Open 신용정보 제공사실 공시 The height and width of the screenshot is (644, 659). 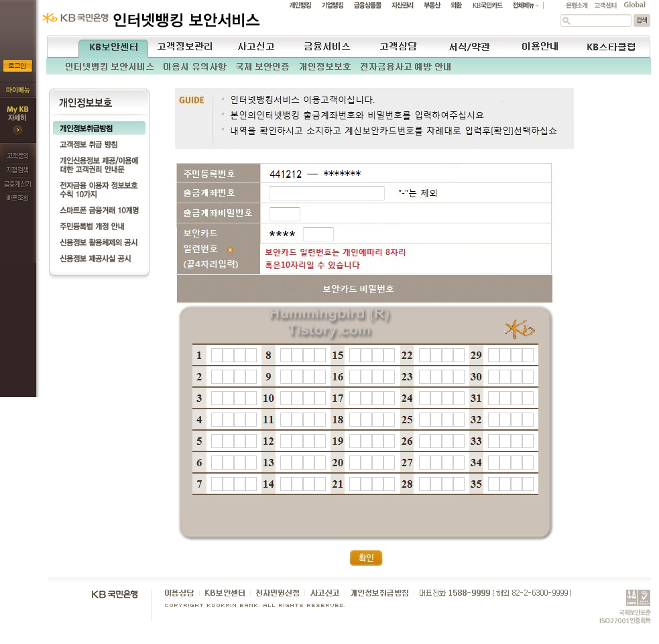pyautogui.click(x=95, y=259)
